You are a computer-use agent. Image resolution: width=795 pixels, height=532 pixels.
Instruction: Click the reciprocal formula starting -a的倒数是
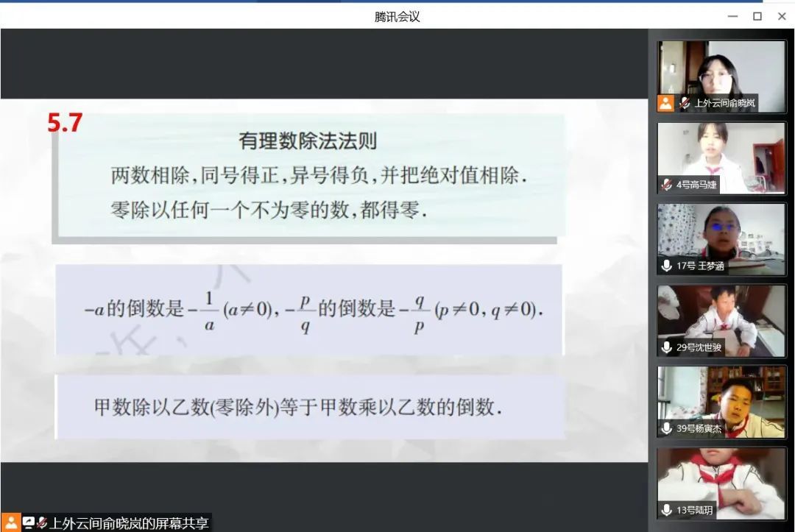[314, 310]
